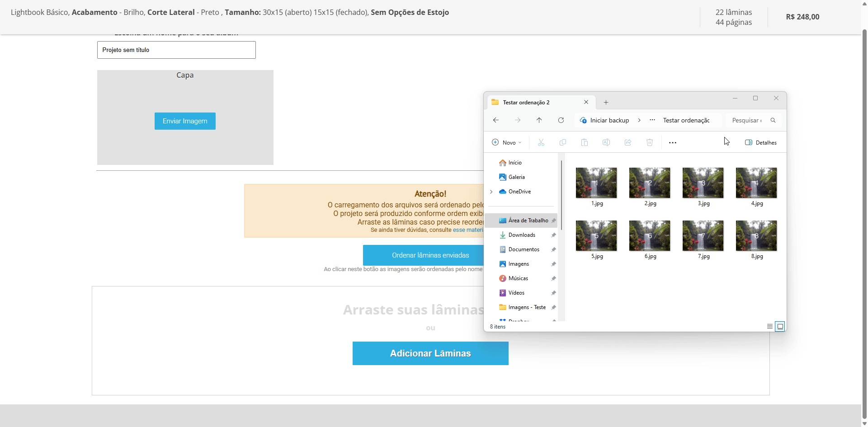
Task: Switch to large thumbnails view layout
Action: click(780, 326)
